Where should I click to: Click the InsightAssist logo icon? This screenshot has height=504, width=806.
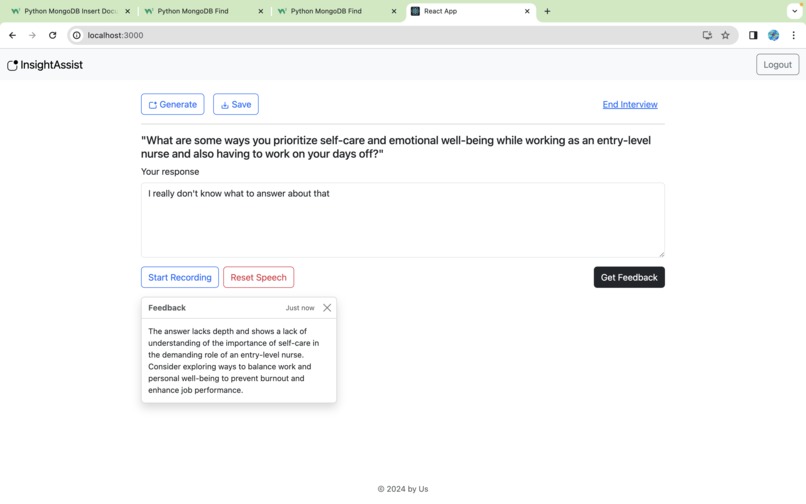[x=12, y=65]
